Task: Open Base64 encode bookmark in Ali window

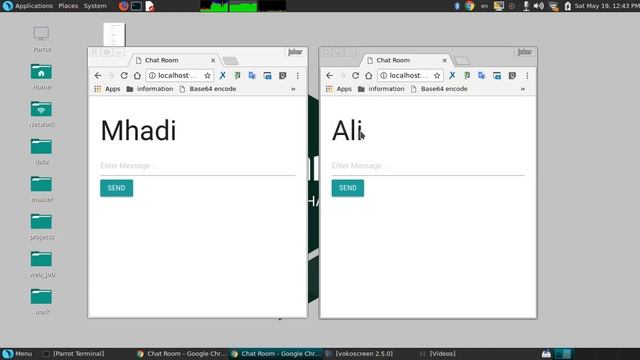Action: [439, 89]
